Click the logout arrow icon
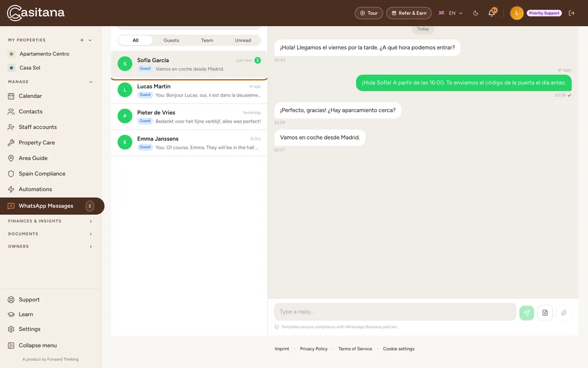The height and width of the screenshot is (368, 588). [572, 13]
